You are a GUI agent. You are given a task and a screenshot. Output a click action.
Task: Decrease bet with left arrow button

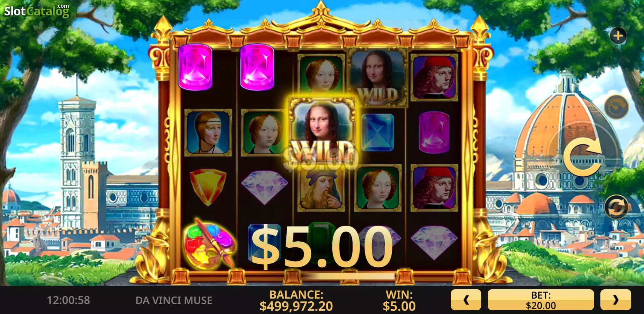click(x=466, y=300)
